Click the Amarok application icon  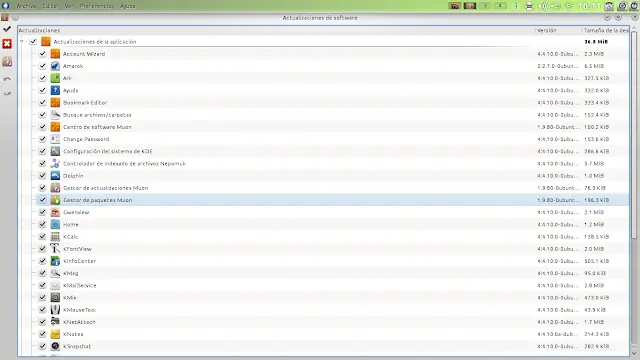55,66
